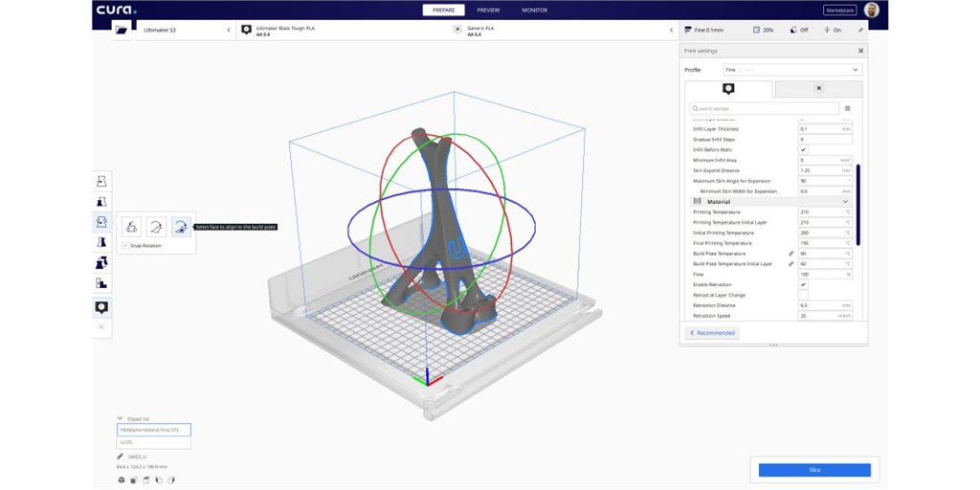Screen dimensions: 980x490
Task: Click the settings visibility hamburger menu icon
Action: pyautogui.click(x=847, y=109)
